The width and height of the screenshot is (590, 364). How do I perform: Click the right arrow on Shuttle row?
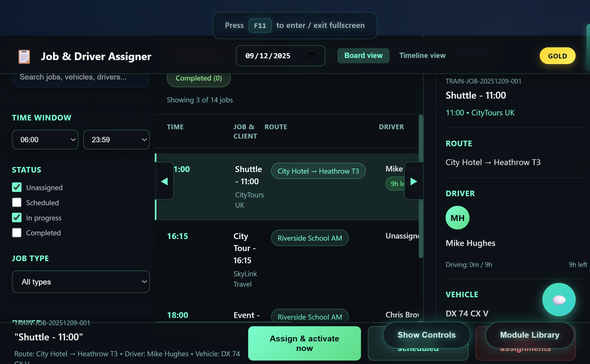pos(414,181)
